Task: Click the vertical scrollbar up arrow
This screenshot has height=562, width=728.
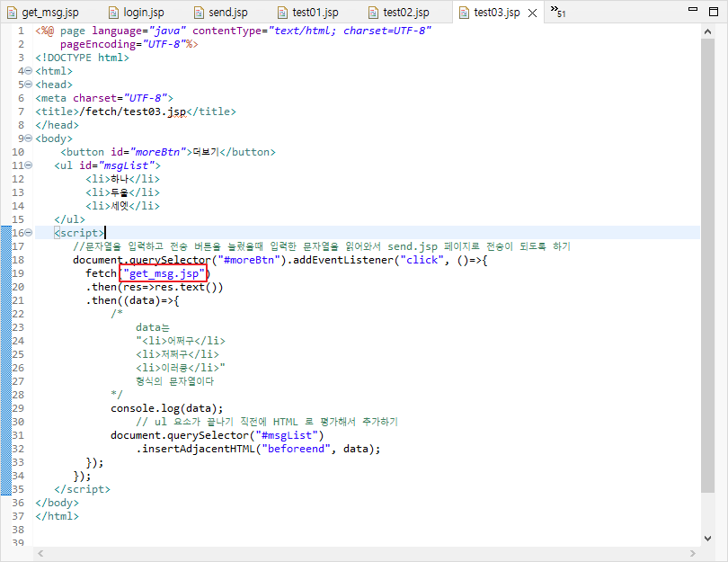Action: (707, 31)
